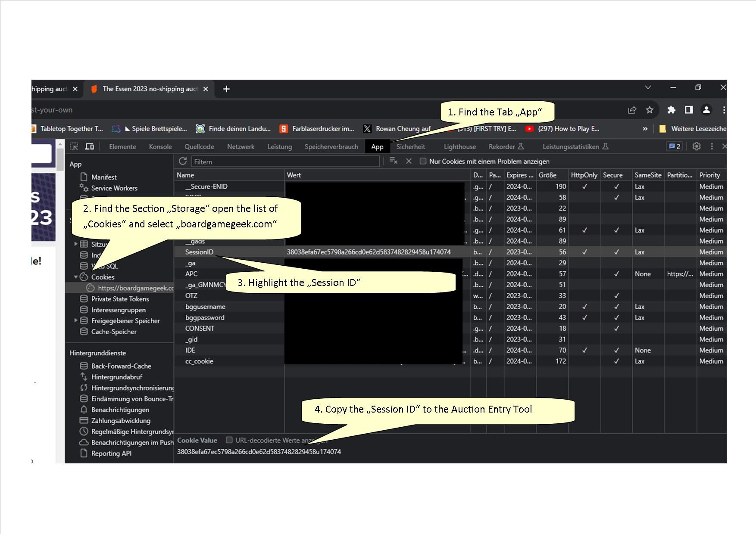This screenshot has width=756, height=534.
Task: Click into the Filtern input field
Action: [284, 161]
